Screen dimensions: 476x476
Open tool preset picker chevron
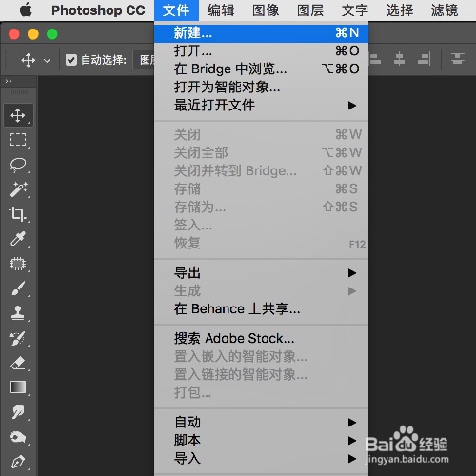click(47, 60)
